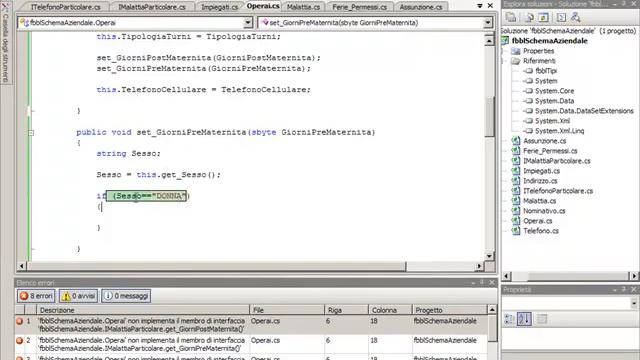The width and height of the screenshot is (640, 360).
Task: Select Indirizzo.cs in Solution Explorer
Action: [540, 181]
